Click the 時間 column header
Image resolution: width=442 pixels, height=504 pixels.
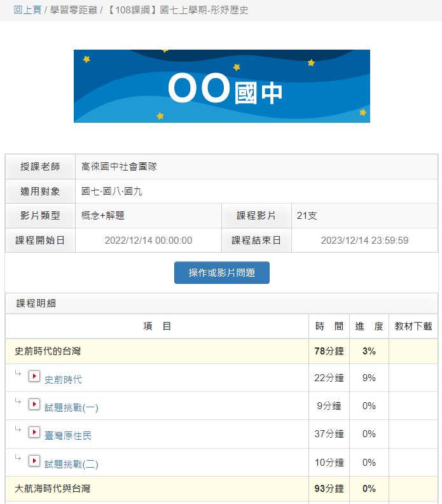click(329, 326)
